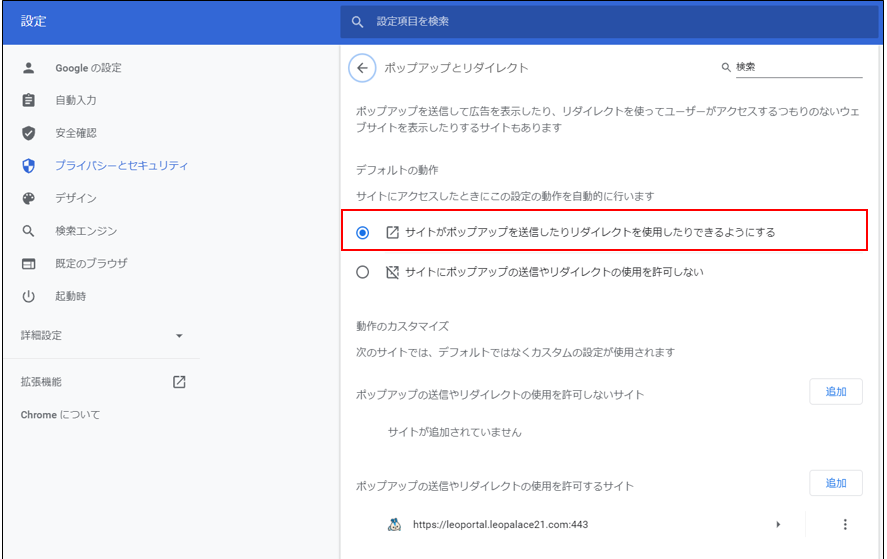Screen dimensions: 887x559
Task: Open プライバシーとセキュリティ in the sidebar
Action: pos(121,166)
